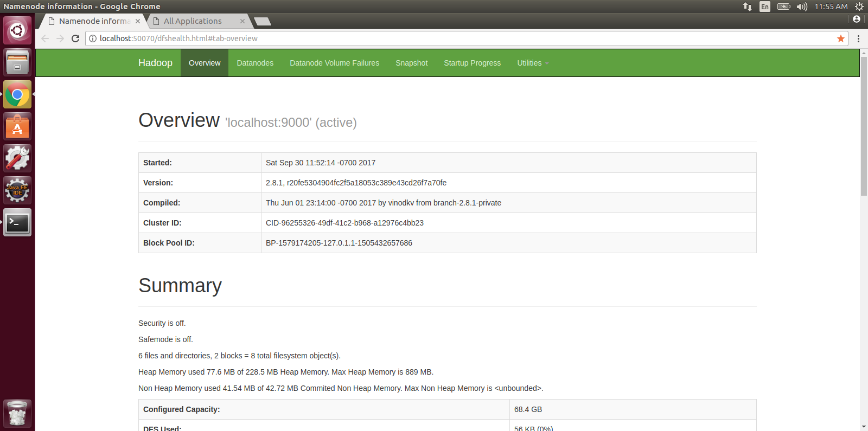Open Datanode Volume Failures page
This screenshot has width=868, height=431.
point(334,63)
